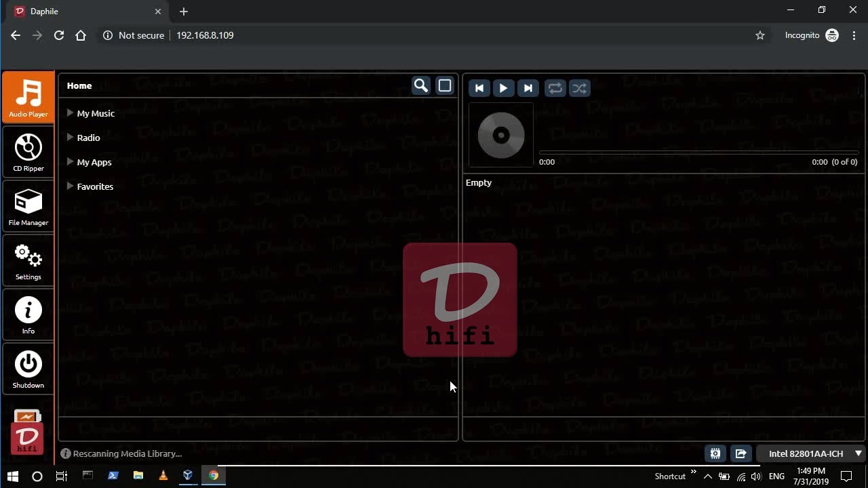Open VLC from the taskbar
868x488 pixels.
pyautogui.click(x=163, y=476)
